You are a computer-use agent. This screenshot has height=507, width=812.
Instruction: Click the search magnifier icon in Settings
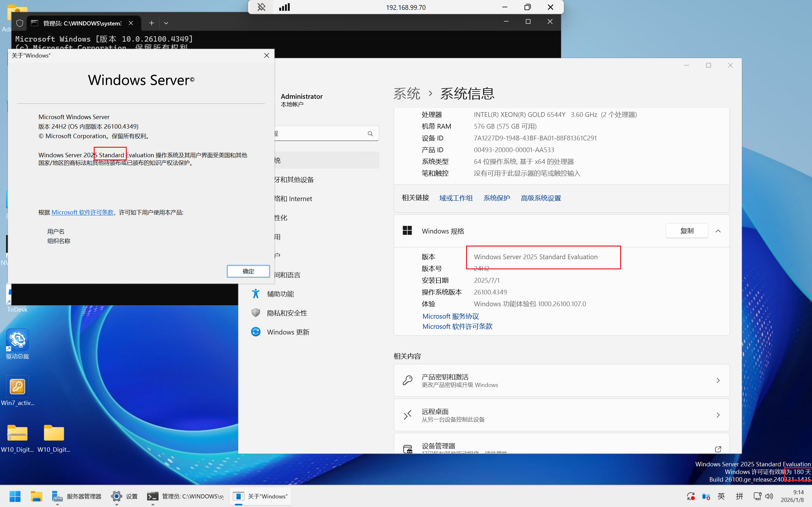coord(370,133)
